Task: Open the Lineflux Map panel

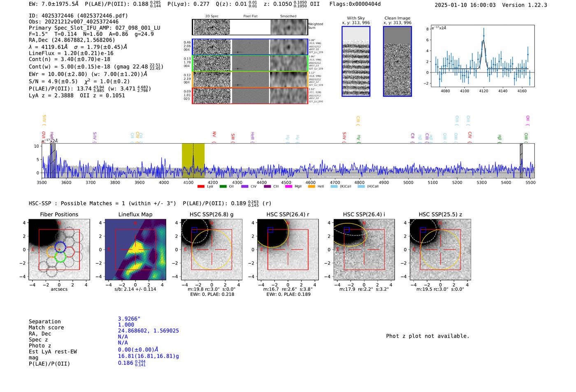Action: [x=135, y=250]
